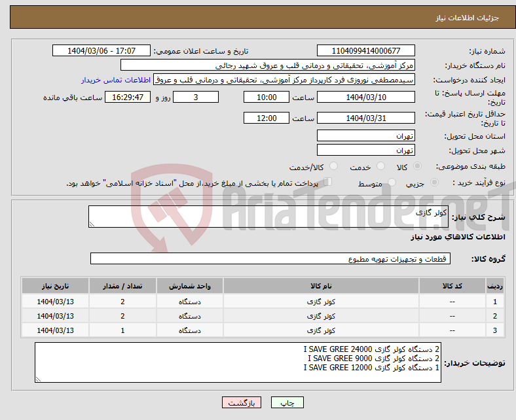Select the کالا radio button

417,166
